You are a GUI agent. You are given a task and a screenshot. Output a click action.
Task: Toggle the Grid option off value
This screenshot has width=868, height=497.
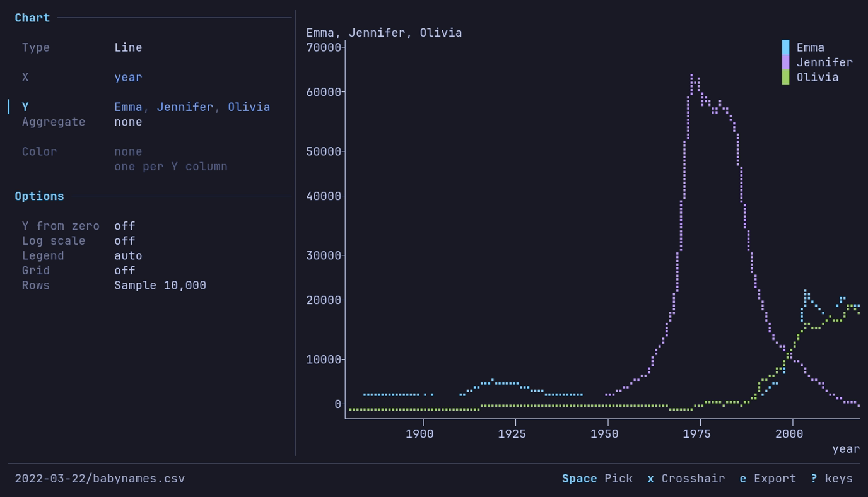(124, 270)
